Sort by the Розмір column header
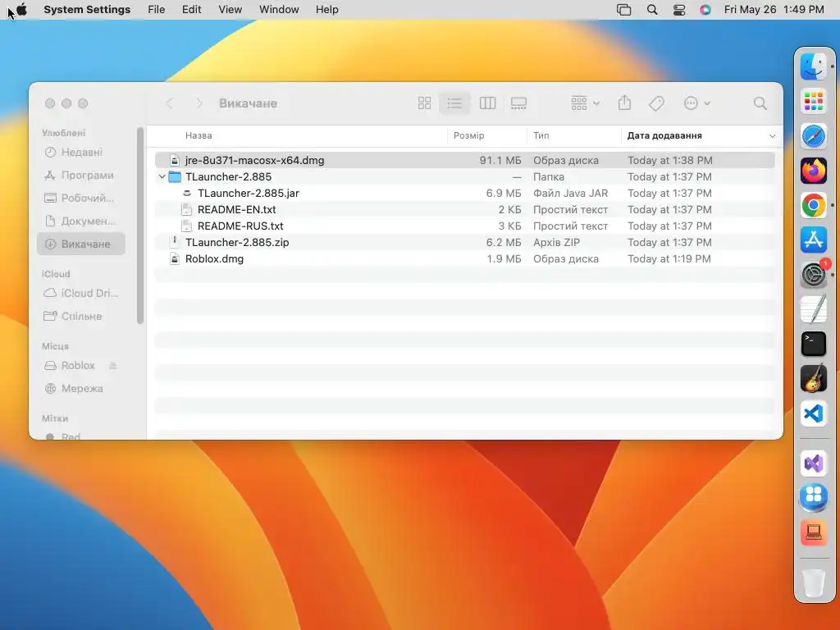This screenshot has height=630, width=840. point(468,135)
